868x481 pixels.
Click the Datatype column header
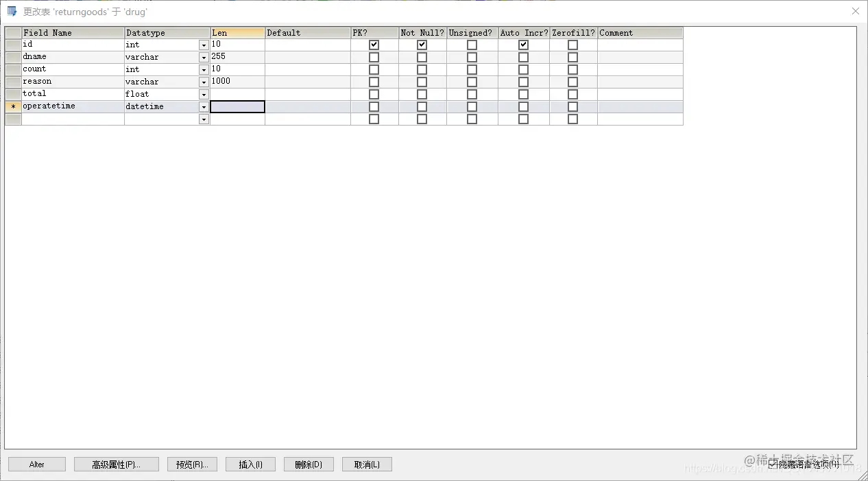point(167,32)
